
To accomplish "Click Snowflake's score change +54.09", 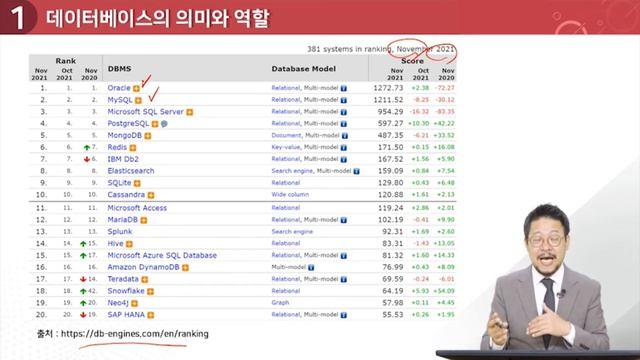I will (444, 291).
